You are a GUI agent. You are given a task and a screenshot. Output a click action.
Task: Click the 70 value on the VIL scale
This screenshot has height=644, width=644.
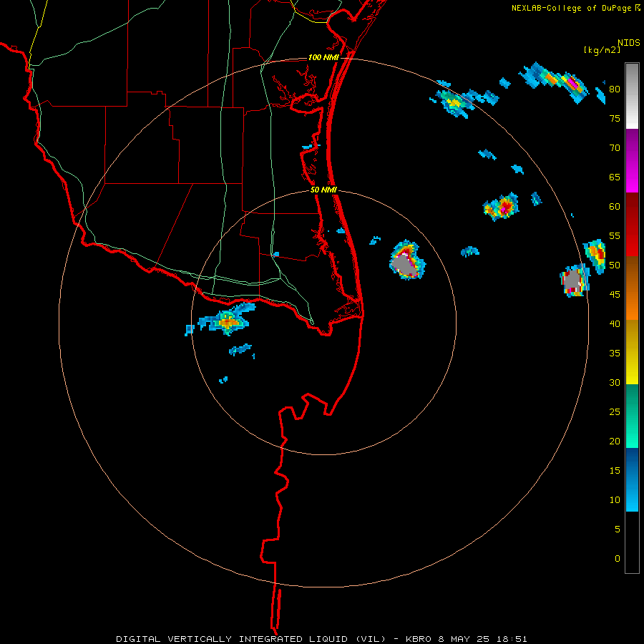coord(615,148)
